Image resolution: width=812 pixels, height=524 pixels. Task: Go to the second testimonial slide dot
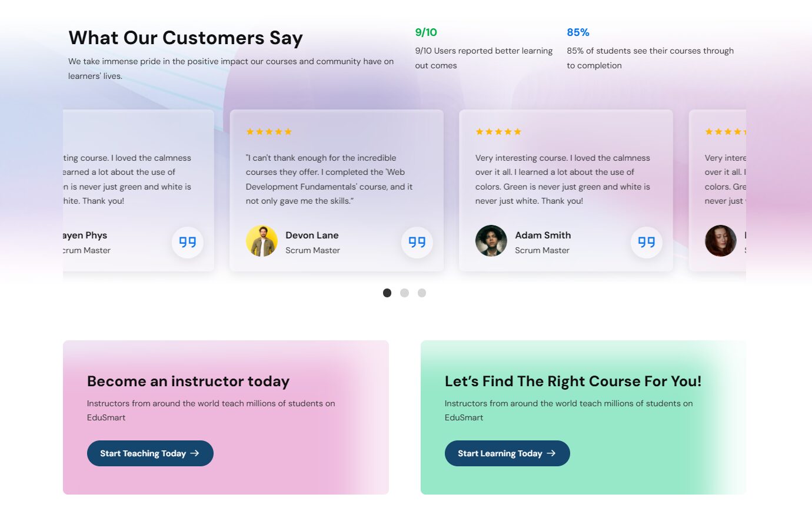tap(404, 293)
